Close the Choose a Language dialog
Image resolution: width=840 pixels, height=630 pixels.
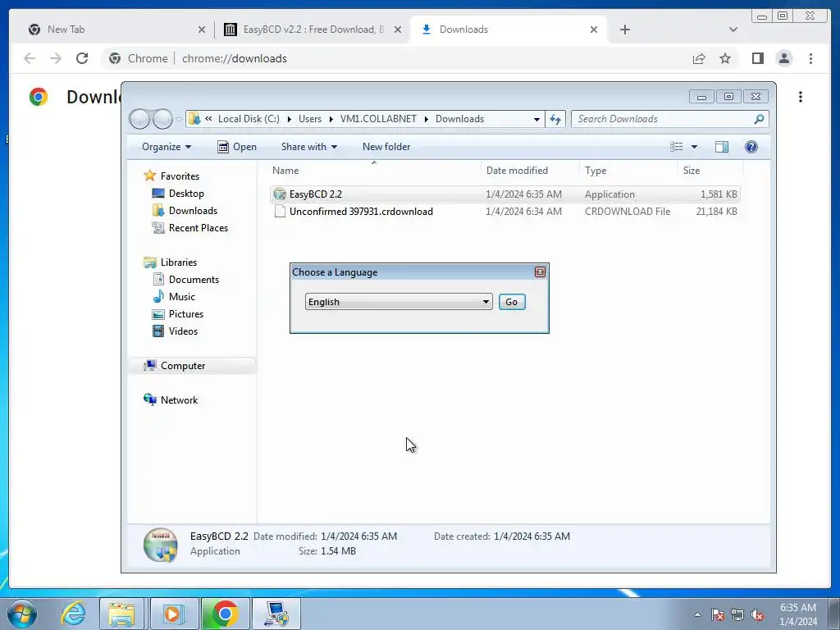(x=540, y=272)
